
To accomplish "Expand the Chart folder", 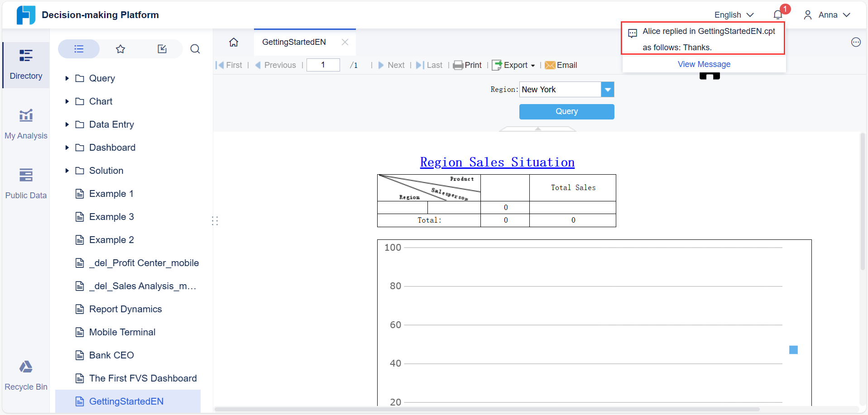I will click(67, 101).
